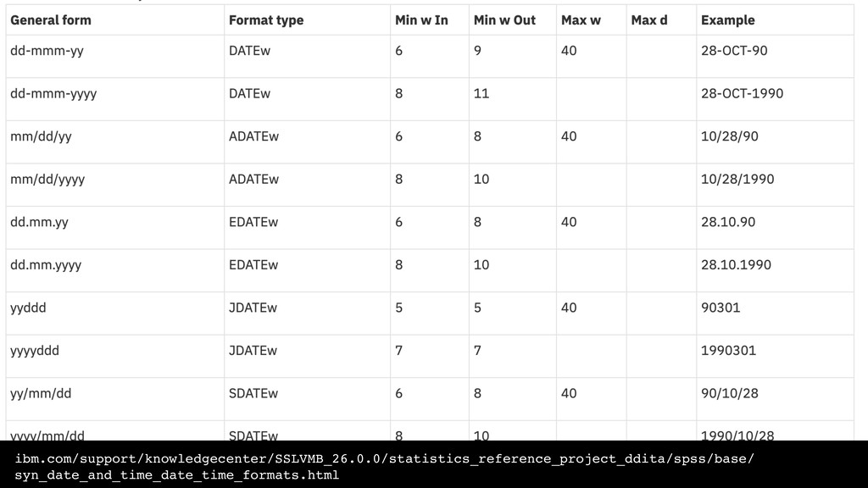Select the 1990301 example cell
Screen dimensions: 868x488
[x=728, y=351]
